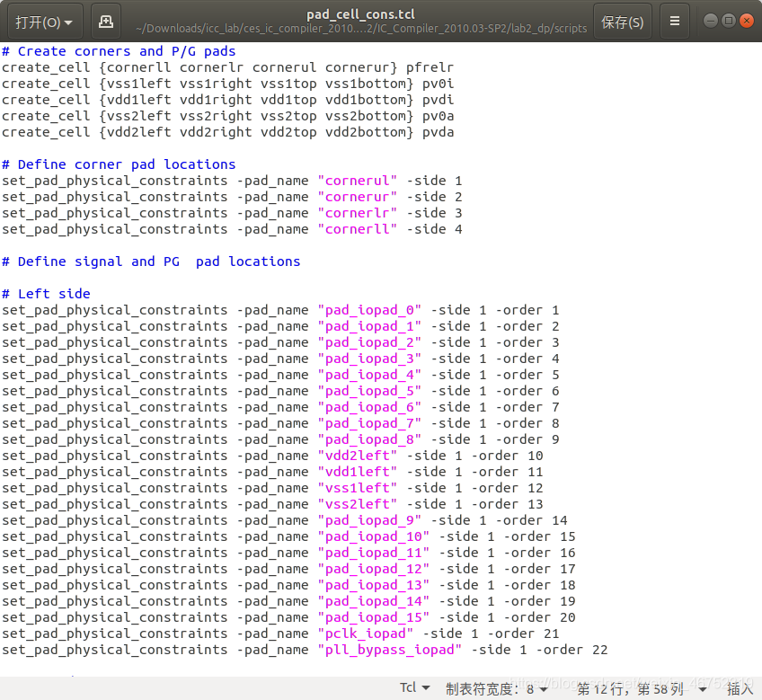Open the 第 12 行, 第 58 列 position dropdown
The image size is (762, 700).
point(642,688)
